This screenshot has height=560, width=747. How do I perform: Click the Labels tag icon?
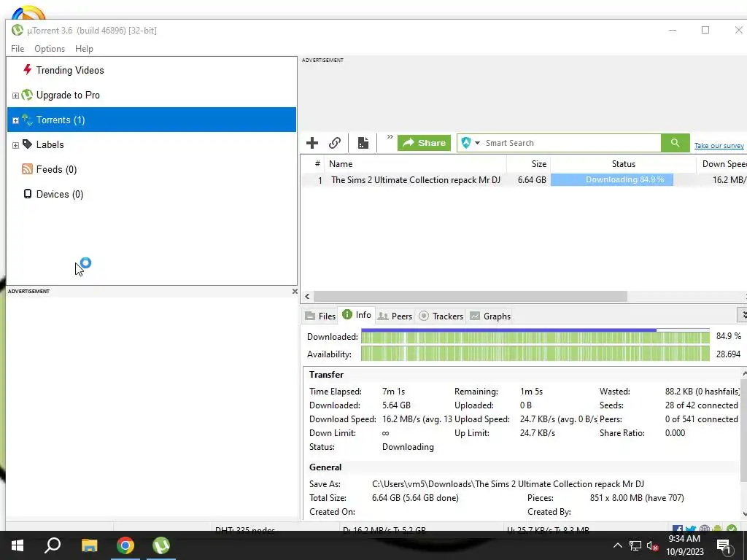28,144
